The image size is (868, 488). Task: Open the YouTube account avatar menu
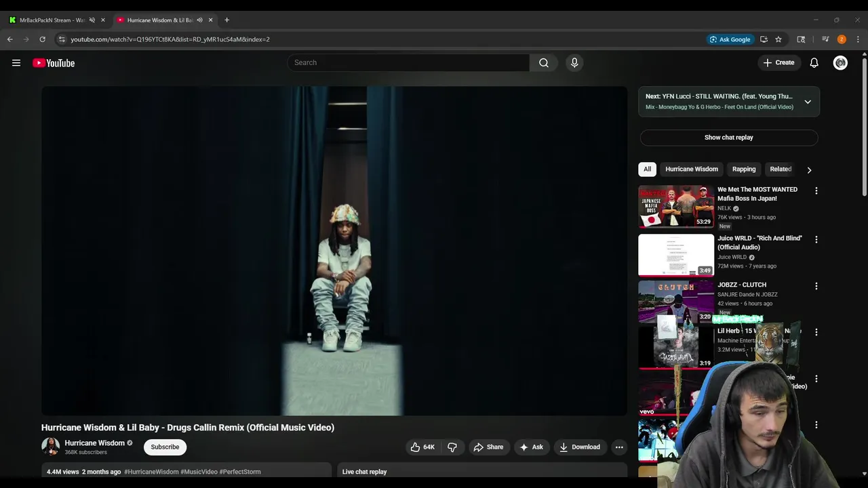point(840,62)
